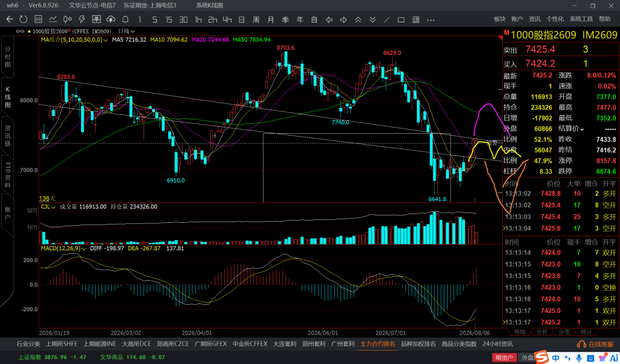Select the 分时图 sidebar tab
The height and width of the screenshot is (364, 620).
[7, 56]
